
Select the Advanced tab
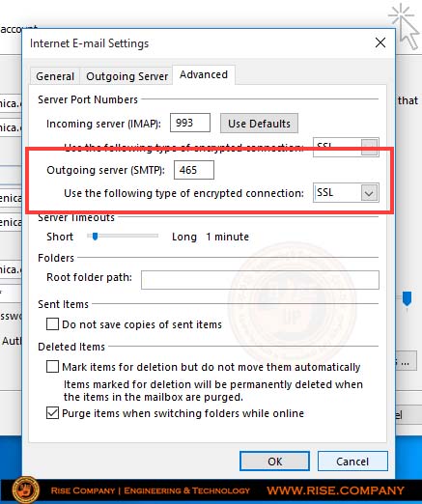(x=204, y=74)
